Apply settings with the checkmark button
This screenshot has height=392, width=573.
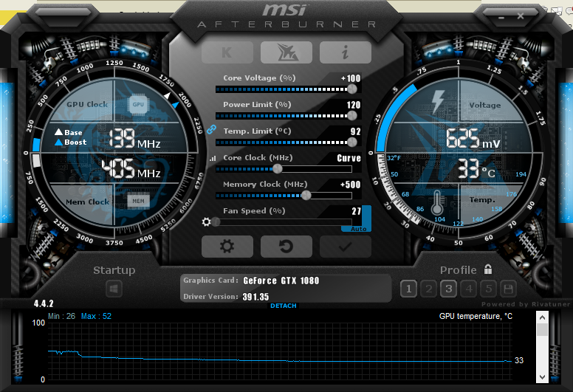pyautogui.click(x=346, y=247)
